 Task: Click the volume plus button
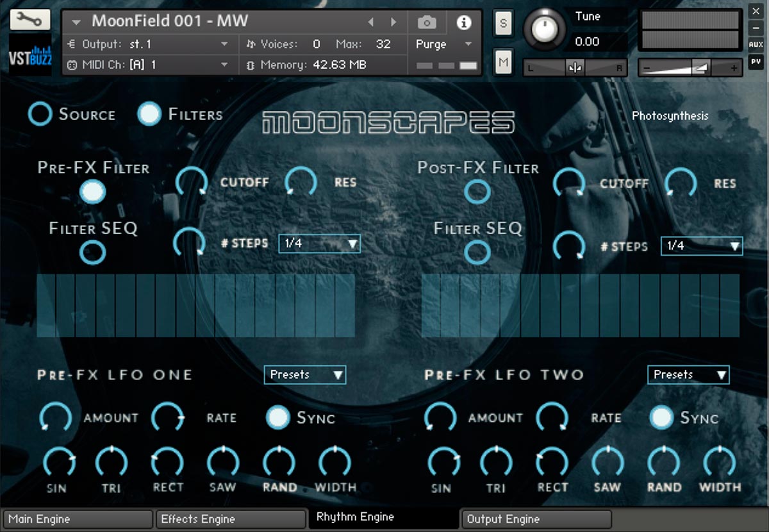[734, 67]
